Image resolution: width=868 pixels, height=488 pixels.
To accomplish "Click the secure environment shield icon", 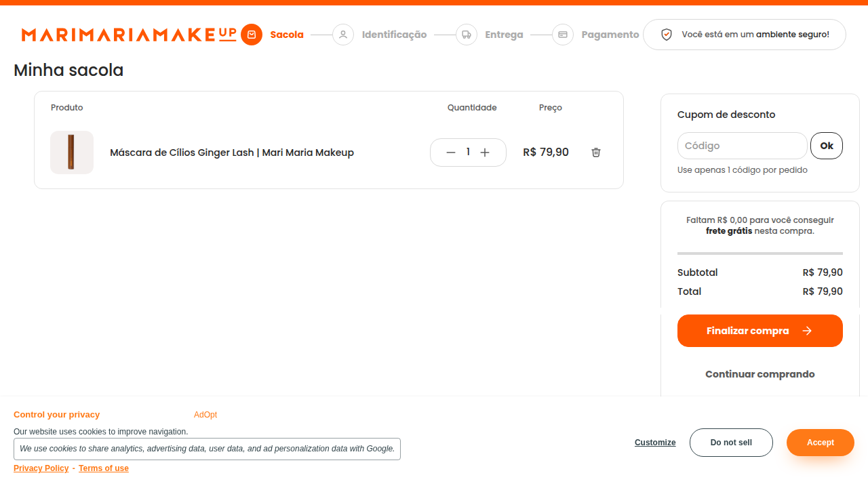I will point(667,35).
